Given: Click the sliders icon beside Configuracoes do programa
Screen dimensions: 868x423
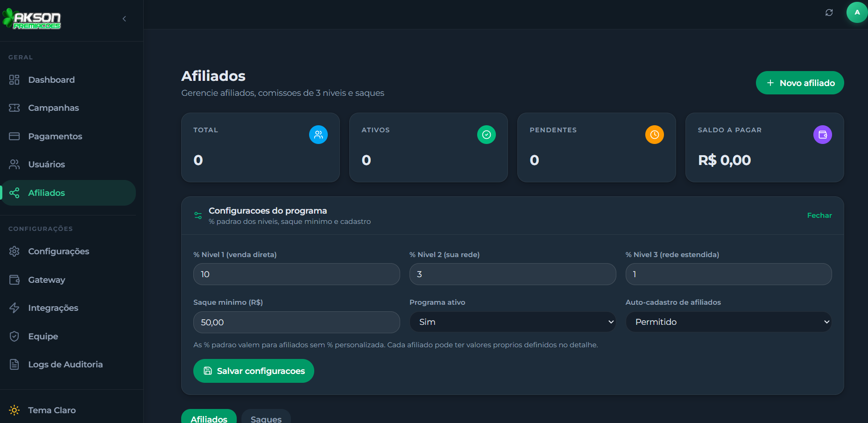Looking at the screenshot, I should tap(198, 215).
